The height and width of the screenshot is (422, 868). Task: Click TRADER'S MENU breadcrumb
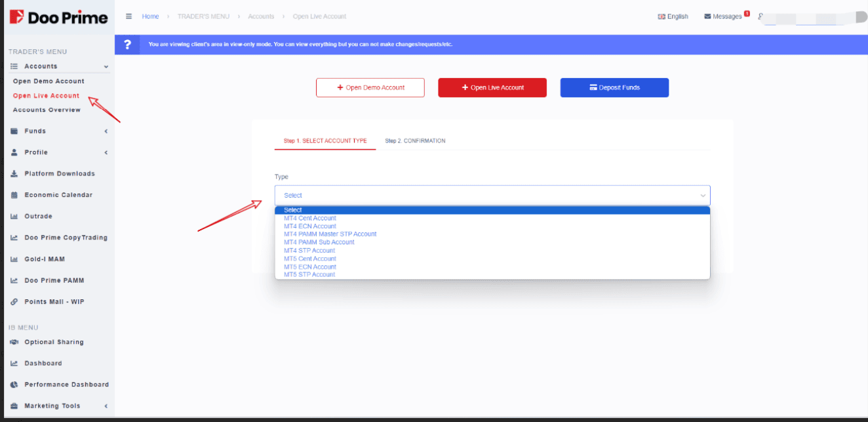coord(205,16)
